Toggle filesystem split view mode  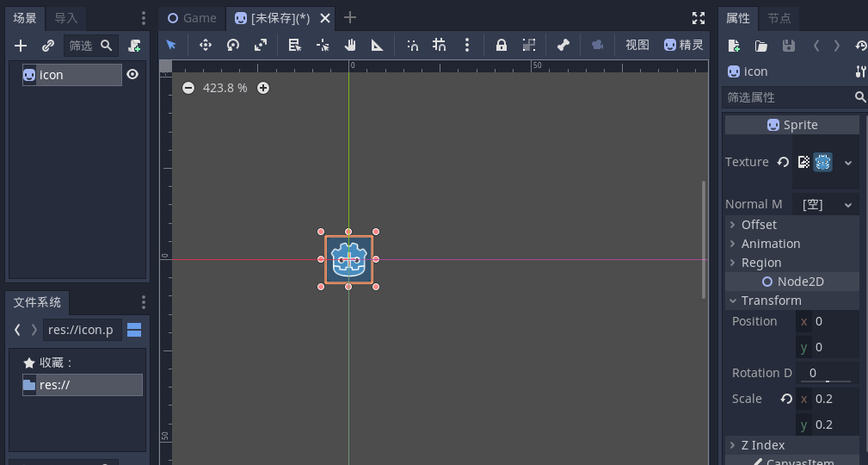pyautogui.click(x=134, y=330)
